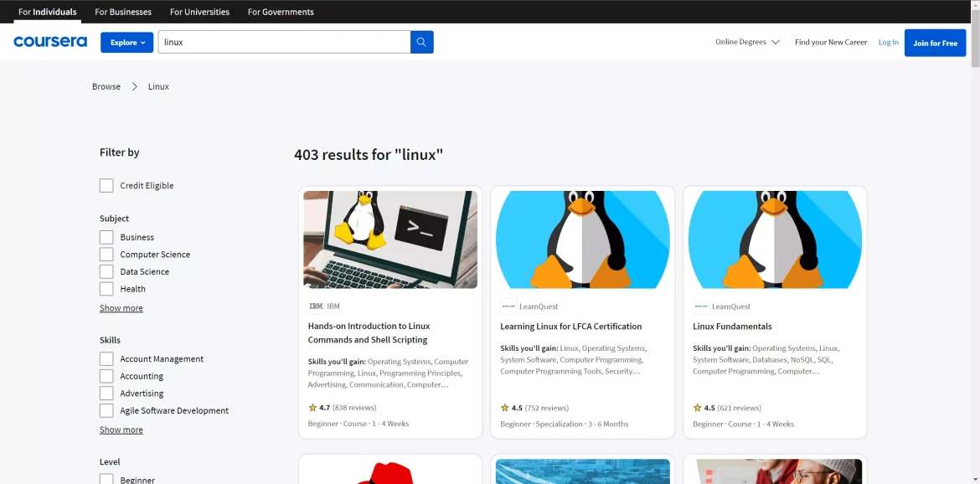
Task: Open Find your New Career link
Action: point(831,43)
